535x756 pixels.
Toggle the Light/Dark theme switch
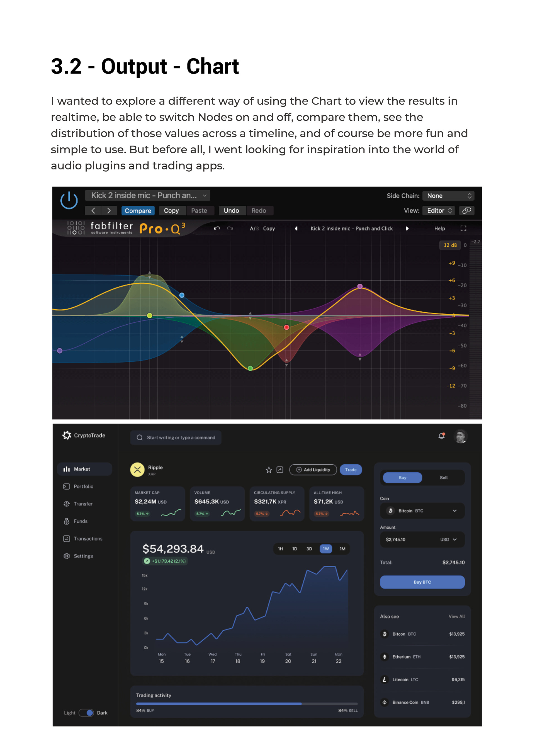point(86,713)
